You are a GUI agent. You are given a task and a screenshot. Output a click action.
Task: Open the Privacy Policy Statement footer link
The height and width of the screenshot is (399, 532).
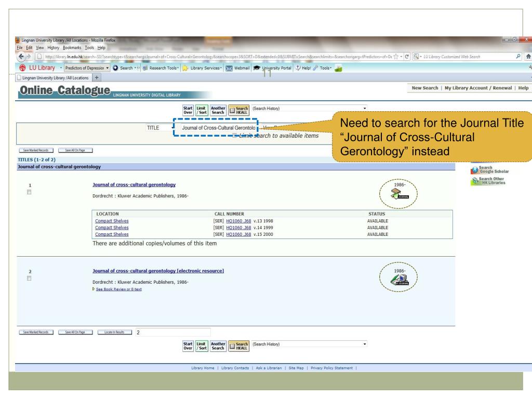pos(331,368)
